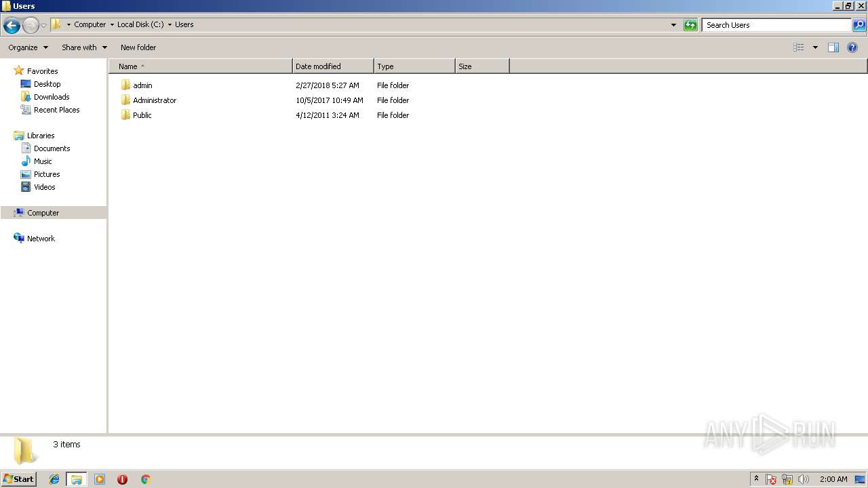The width and height of the screenshot is (868, 488).
Task: Show hidden tray icons arrow
Action: point(756,479)
